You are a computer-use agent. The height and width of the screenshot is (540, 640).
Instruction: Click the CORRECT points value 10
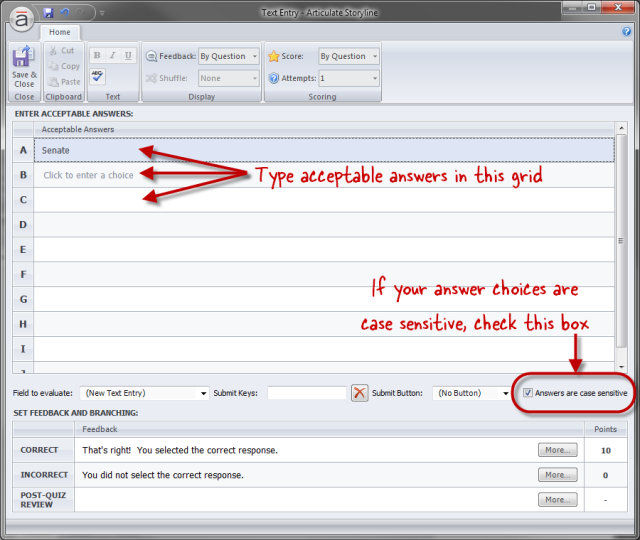pos(606,450)
